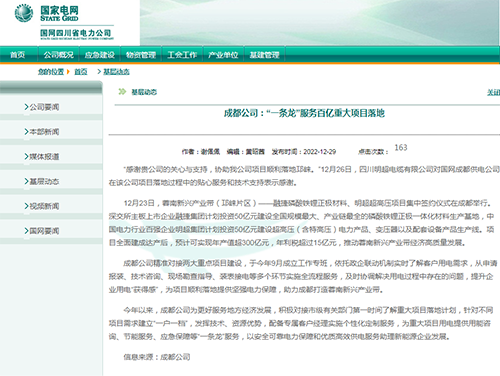Click the article title about 成都公司

(304, 113)
